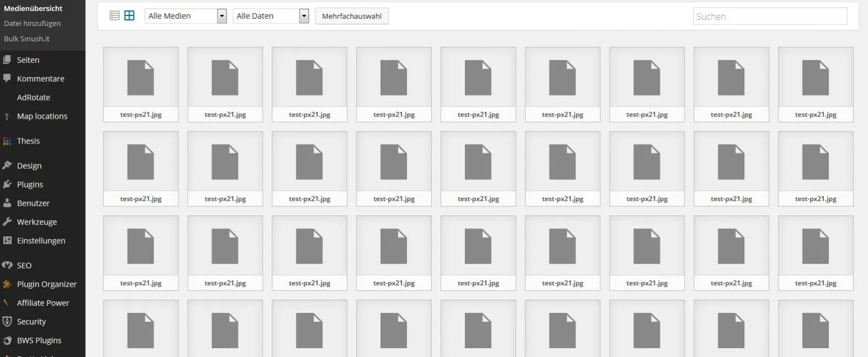Select the first test-px21.jpg thumbnail
This screenshot has width=868, height=357.
point(141,84)
